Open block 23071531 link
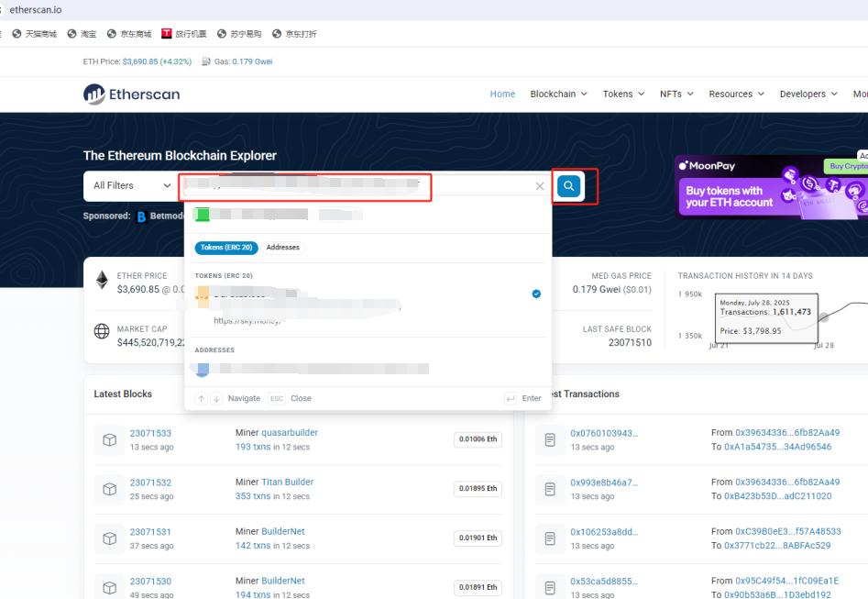The height and width of the screenshot is (599, 868). 150,532
